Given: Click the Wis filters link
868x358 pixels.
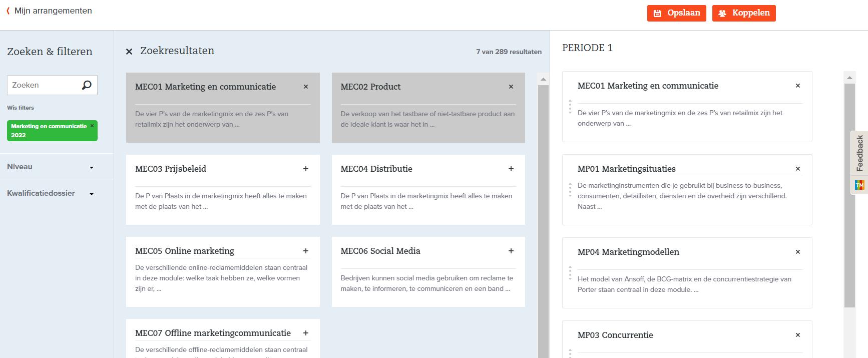Looking at the screenshot, I should 21,108.
